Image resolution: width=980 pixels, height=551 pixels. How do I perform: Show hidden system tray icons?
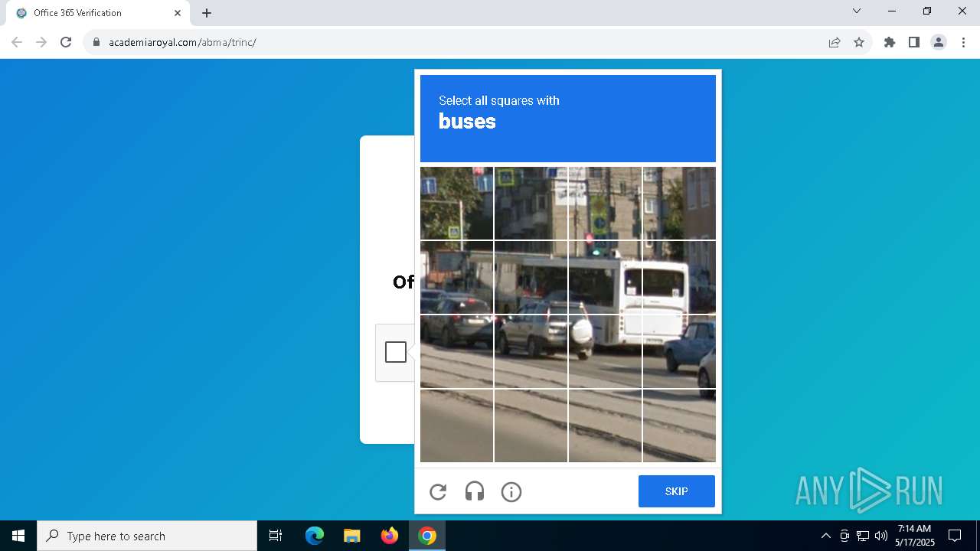(x=826, y=536)
